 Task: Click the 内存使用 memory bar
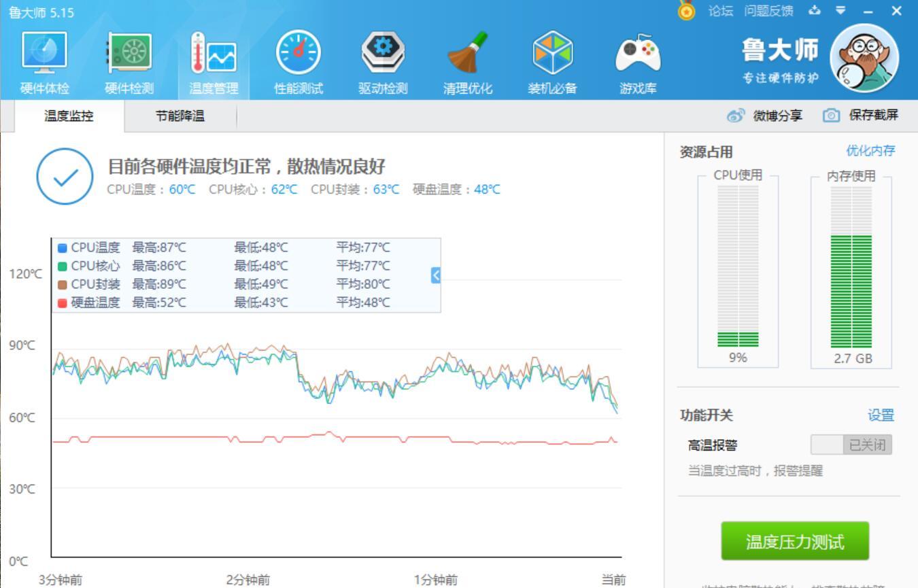click(x=851, y=266)
